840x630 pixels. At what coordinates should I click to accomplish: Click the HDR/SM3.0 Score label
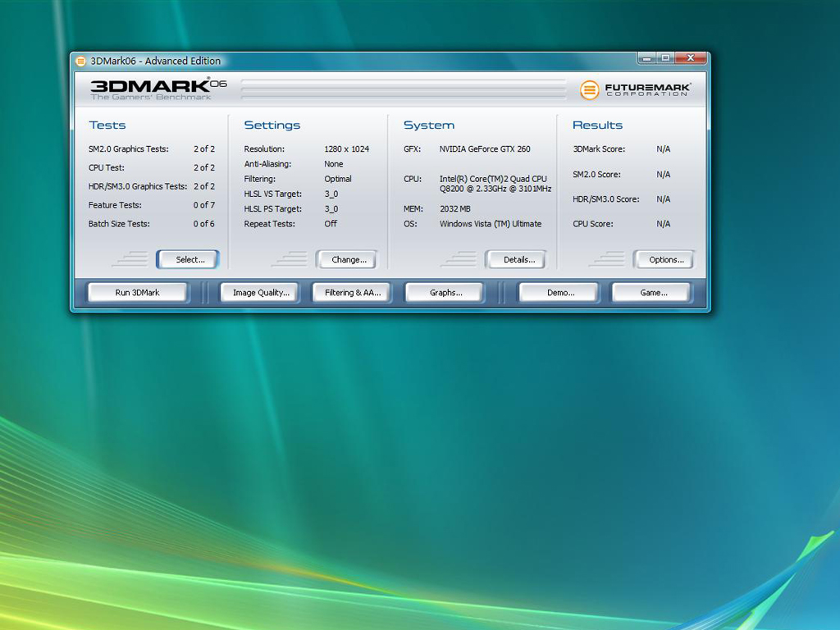click(606, 199)
